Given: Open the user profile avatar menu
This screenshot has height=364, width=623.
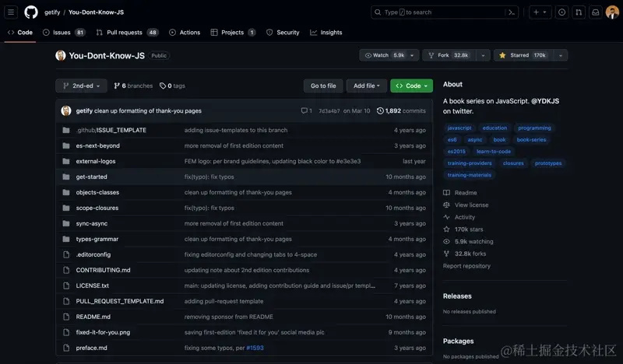Looking at the screenshot, I should point(612,12).
